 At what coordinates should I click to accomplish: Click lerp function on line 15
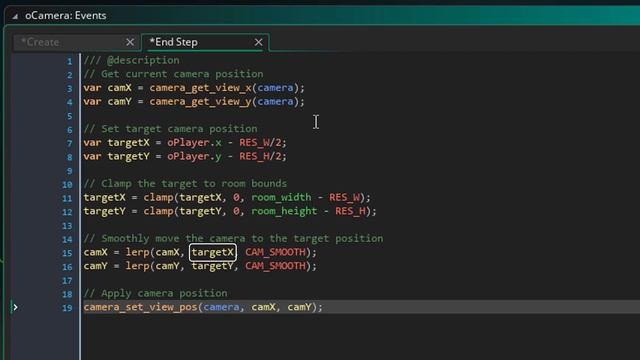(138, 252)
